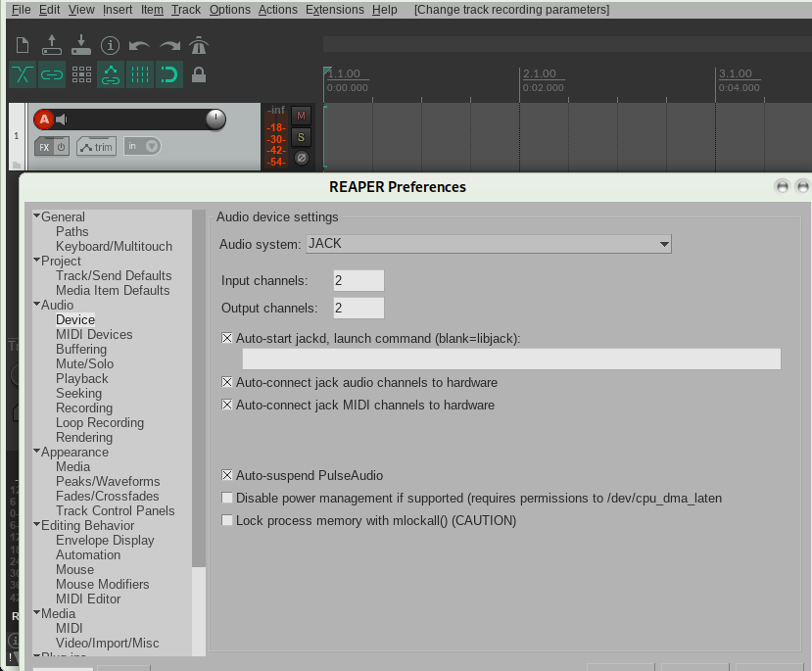Viewport: 812px width, 671px height.
Task: Select MIDI Devices preferences page
Action: pos(94,334)
